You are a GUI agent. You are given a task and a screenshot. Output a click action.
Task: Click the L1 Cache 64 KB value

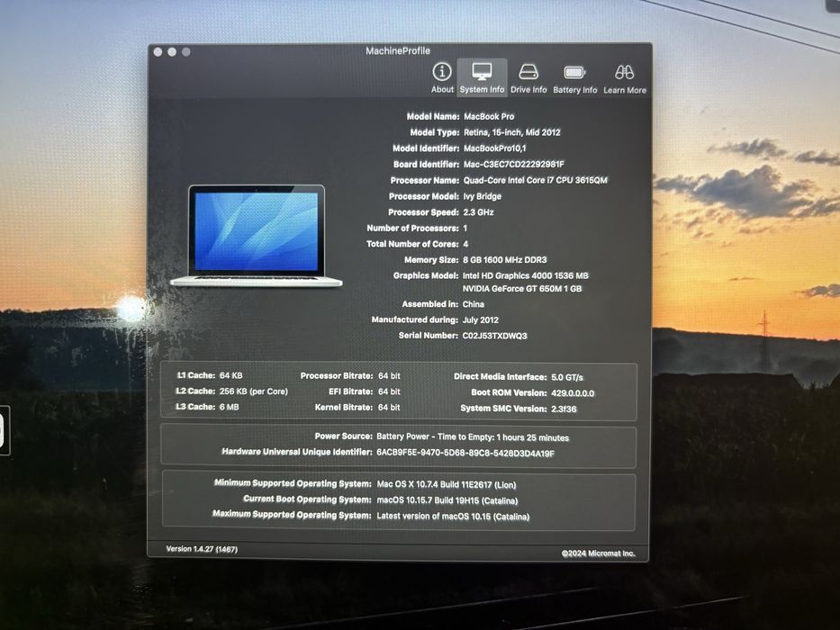230,375
